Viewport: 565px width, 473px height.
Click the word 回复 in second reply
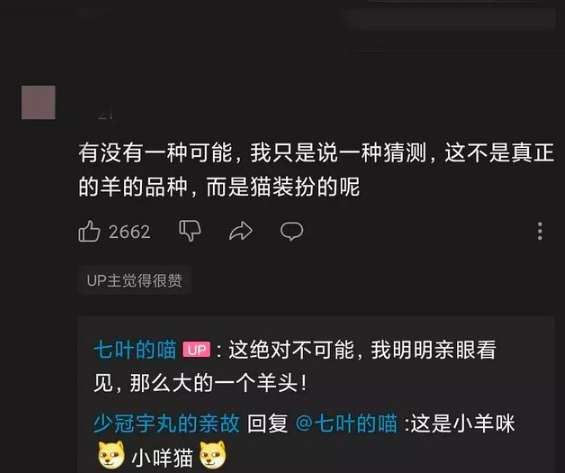(x=267, y=423)
